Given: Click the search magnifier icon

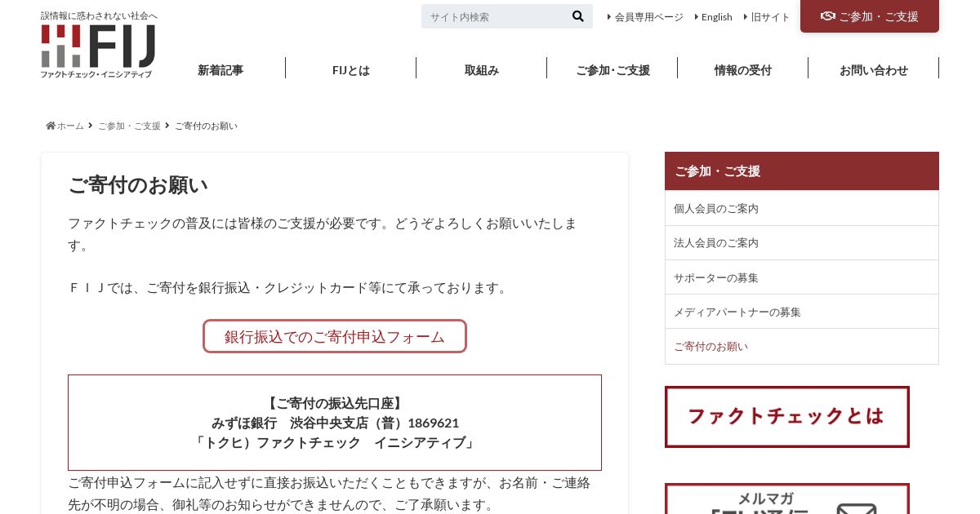Looking at the screenshot, I should tap(577, 16).
